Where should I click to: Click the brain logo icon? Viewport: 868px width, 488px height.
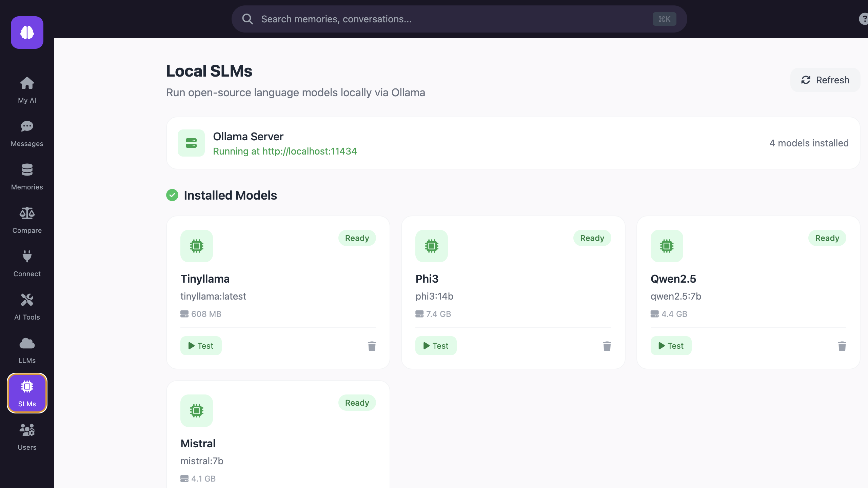pos(27,33)
